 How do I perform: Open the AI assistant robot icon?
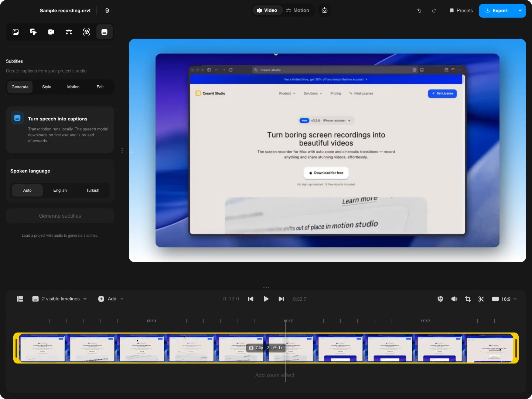tap(324, 10)
